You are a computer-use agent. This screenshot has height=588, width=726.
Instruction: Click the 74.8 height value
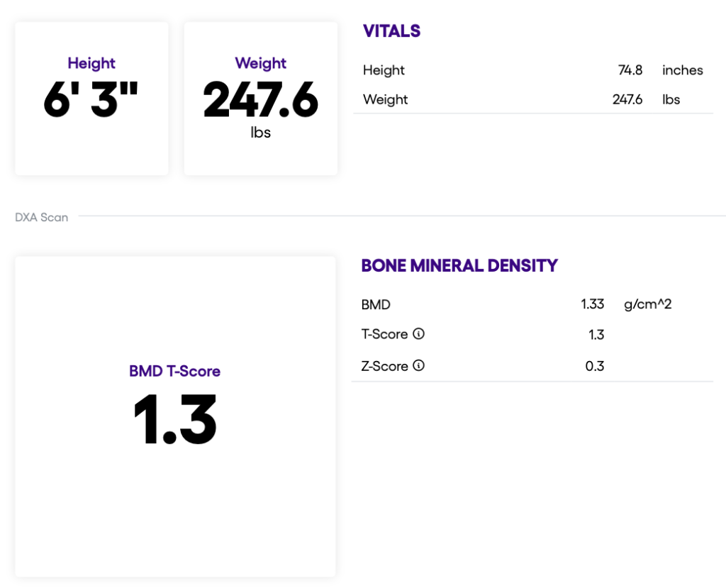tap(630, 70)
